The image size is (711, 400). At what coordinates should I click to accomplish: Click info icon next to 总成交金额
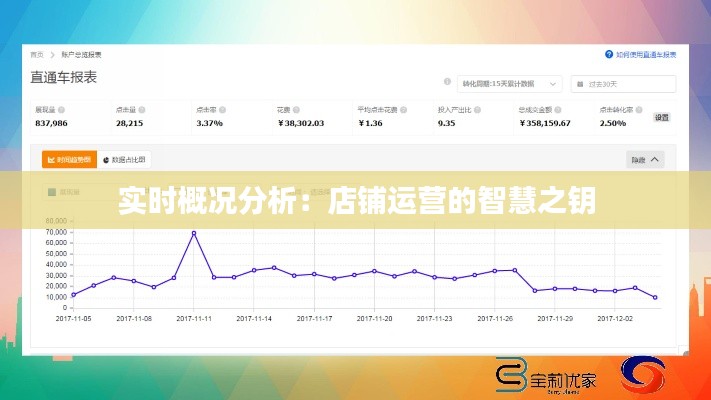558,109
